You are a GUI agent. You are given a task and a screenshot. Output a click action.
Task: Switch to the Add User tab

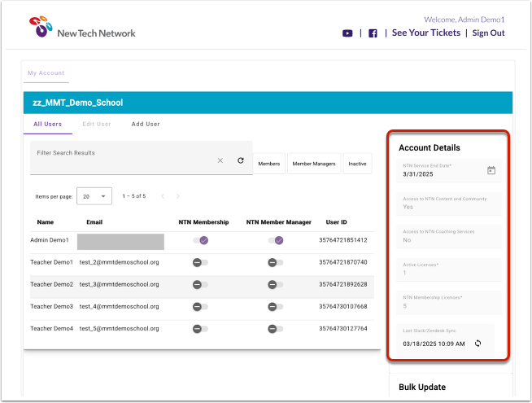(x=146, y=125)
